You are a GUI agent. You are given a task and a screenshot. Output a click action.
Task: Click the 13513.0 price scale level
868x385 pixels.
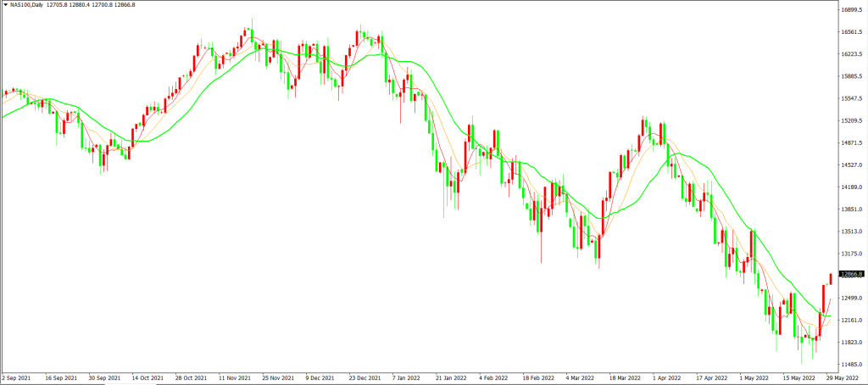[x=851, y=232]
